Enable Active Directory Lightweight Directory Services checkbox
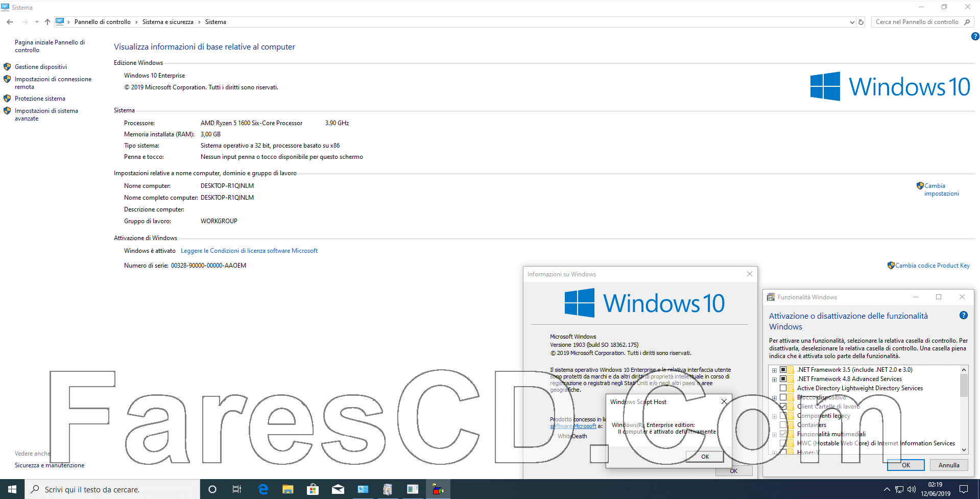The width and height of the screenshot is (980, 499). [783, 388]
